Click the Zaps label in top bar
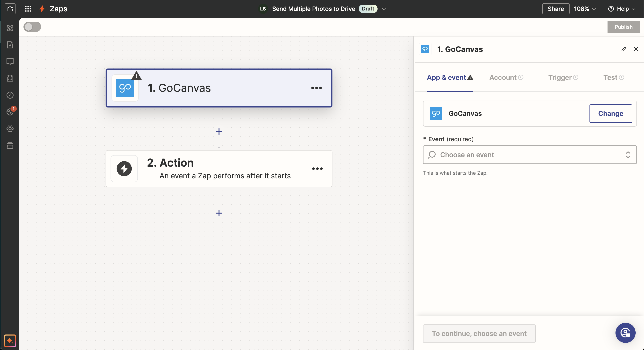This screenshot has height=350, width=644. click(58, 9)
